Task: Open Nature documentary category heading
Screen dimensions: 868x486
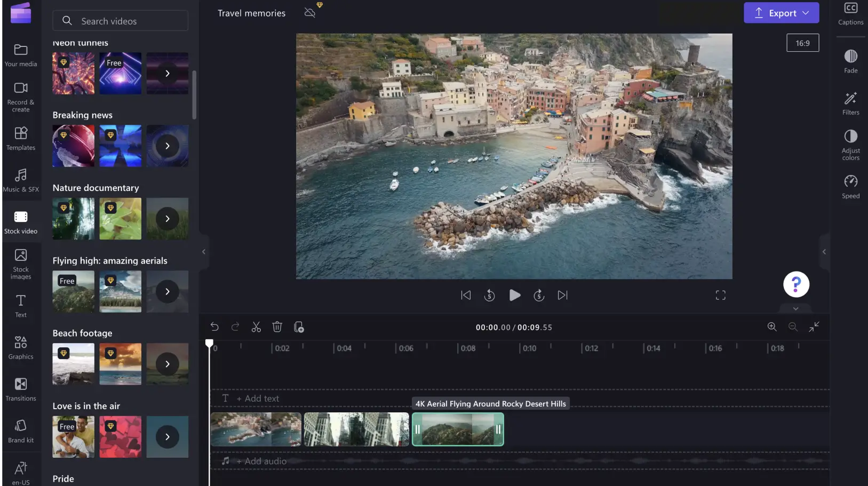Action: click(95, 188)
